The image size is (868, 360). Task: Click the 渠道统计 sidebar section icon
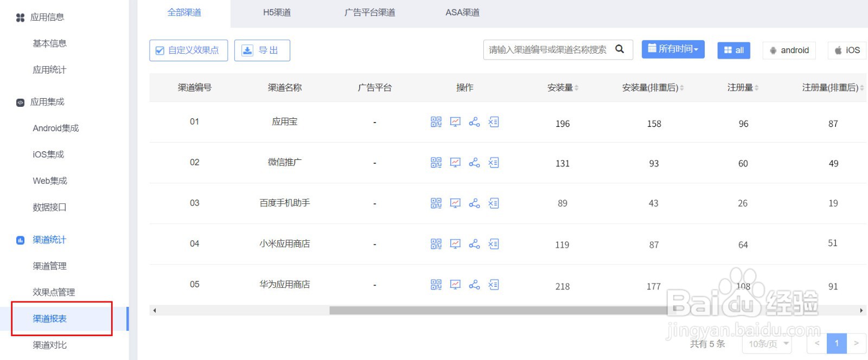20,239
